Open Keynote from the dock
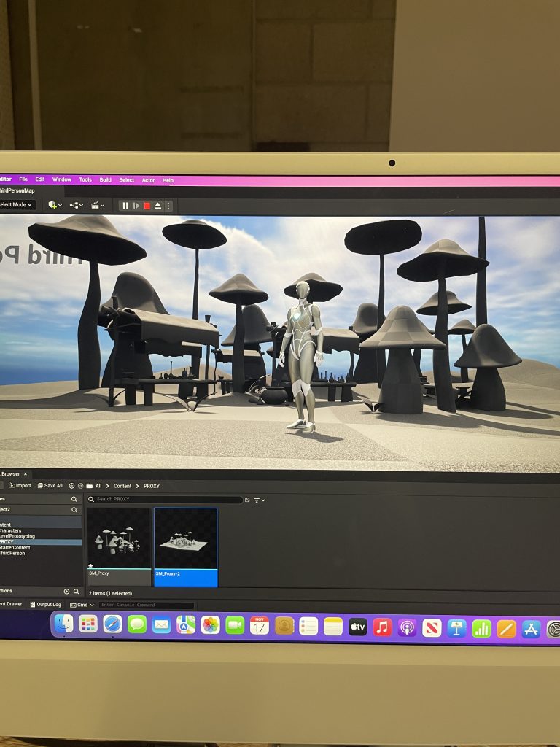Viewport: 560px width, 747px height. tap(456, 628)
